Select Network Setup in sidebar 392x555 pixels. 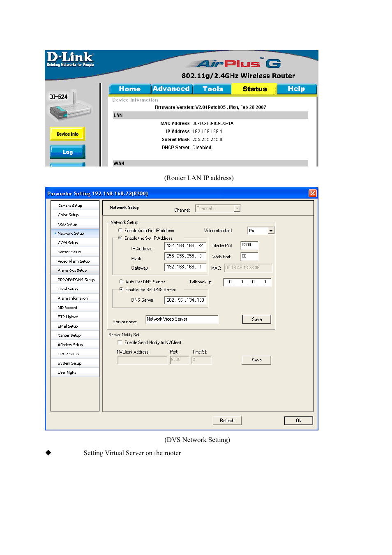click(x=75, y=234)
